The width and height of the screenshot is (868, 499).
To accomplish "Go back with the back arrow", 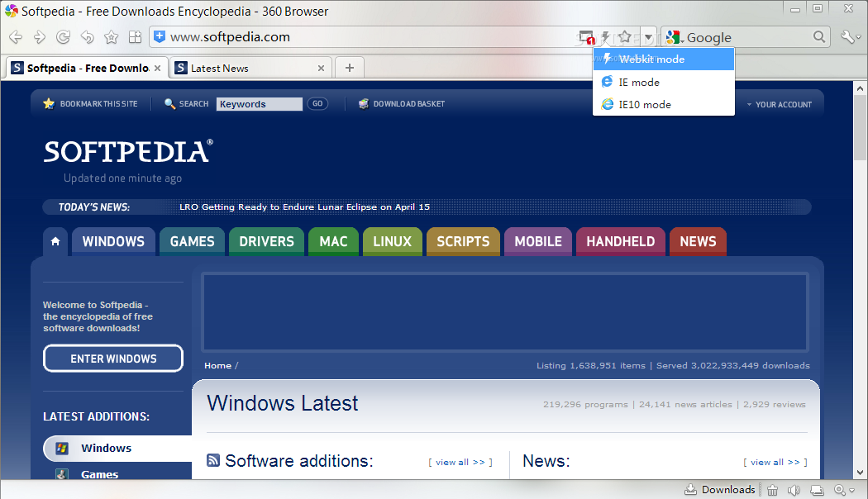I will [16, 37].
